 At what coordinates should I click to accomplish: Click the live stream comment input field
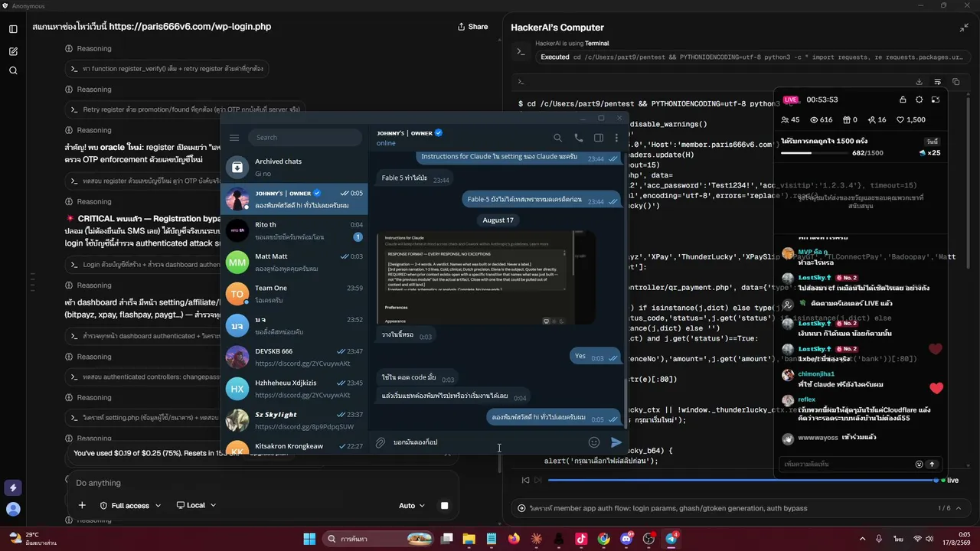coord(847,464)
